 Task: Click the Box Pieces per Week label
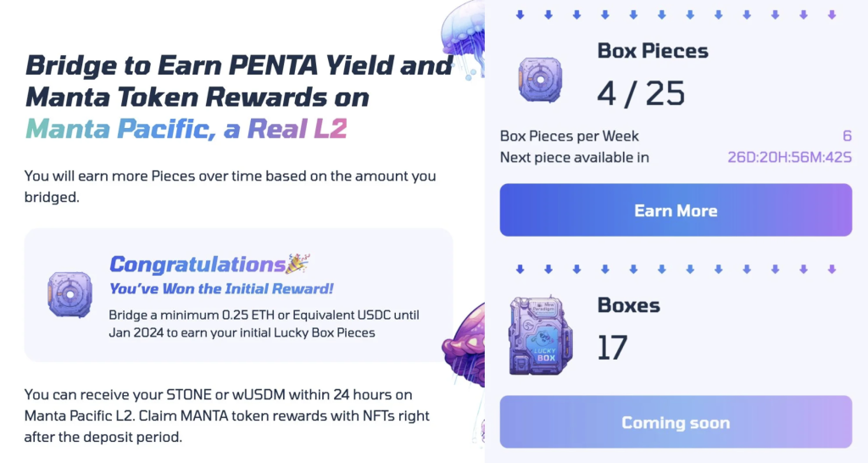click(x=570, y=136)
